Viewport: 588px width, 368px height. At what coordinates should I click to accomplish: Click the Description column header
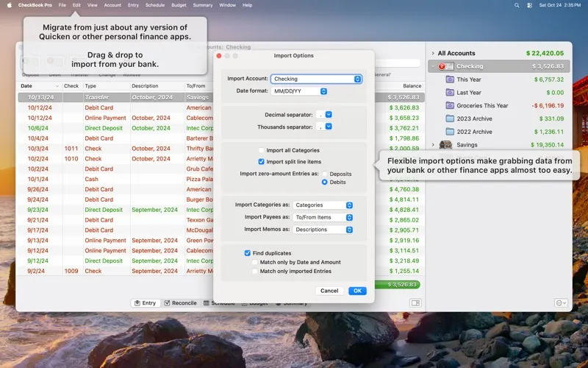(157, 86)
